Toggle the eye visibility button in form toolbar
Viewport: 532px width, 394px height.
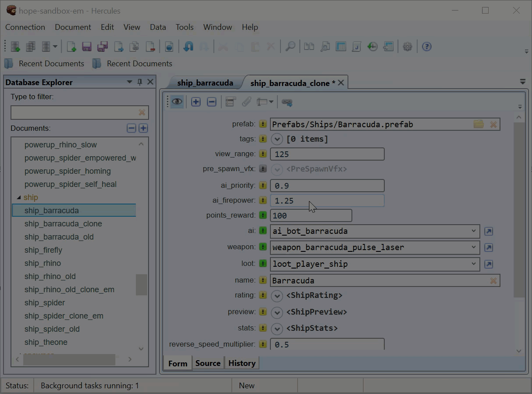click(177, 102)
